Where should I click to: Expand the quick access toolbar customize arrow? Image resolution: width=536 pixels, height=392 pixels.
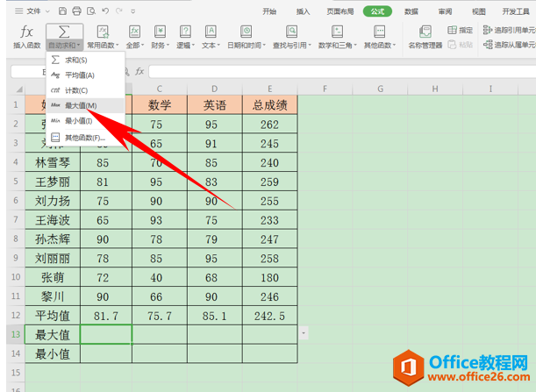pos(133,11)
